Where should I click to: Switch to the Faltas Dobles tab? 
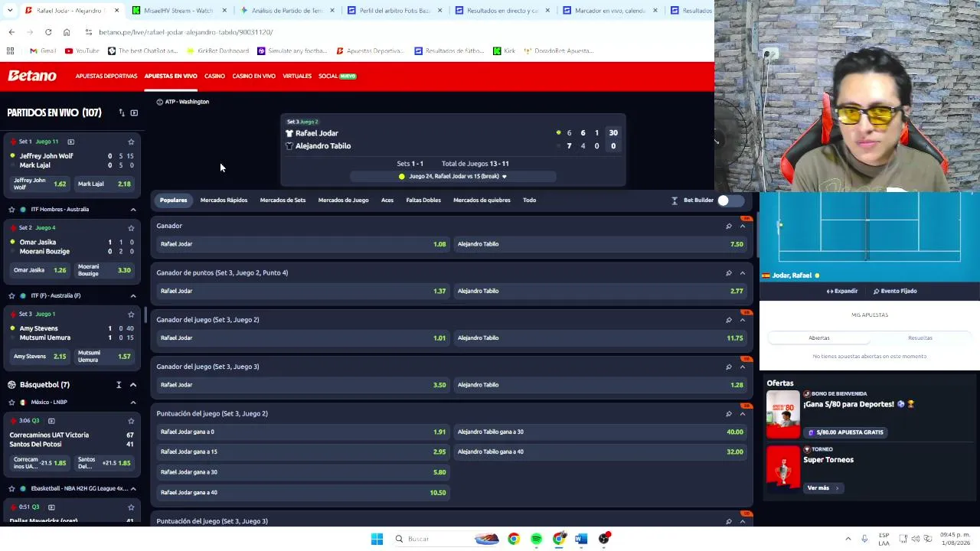click(x=423, y=201)
